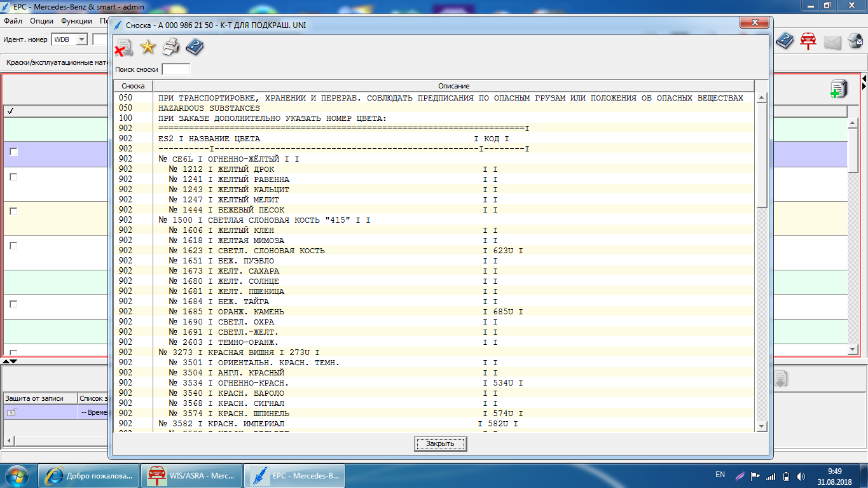
Task: Click the Защита от записи column header
Action: (39, 398)
